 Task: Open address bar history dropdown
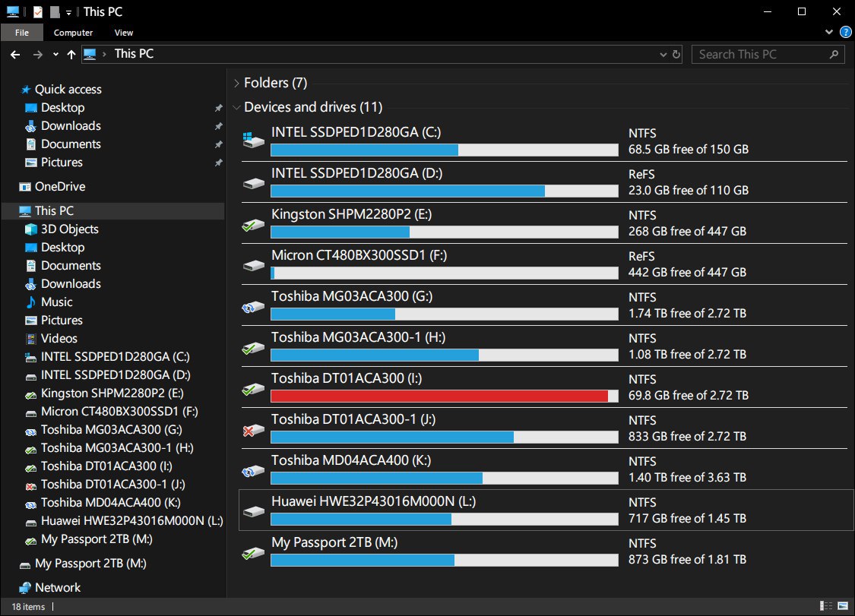[x=663, y=55]
